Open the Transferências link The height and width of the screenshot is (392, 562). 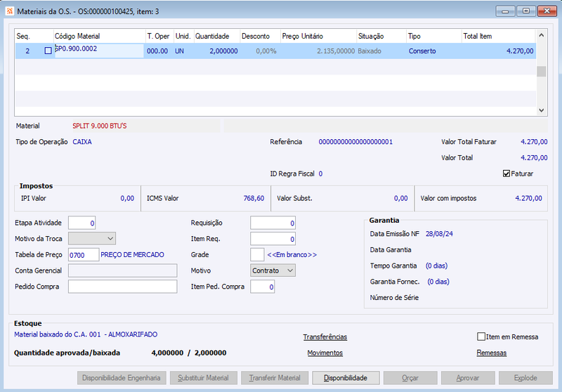click(x=325, y=337)
